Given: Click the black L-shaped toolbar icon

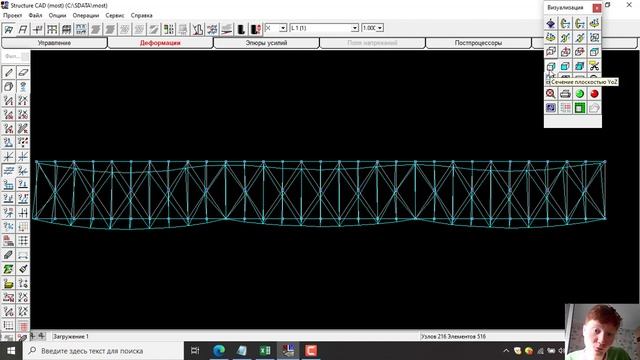Looking at the screenshot, I should [241, 29].
